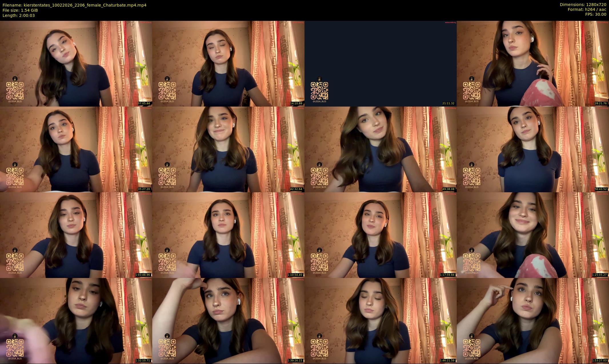609x364 pixels.
Task: Open the thumbnail at 28:21.76
Action: click(x=533, y=63)
